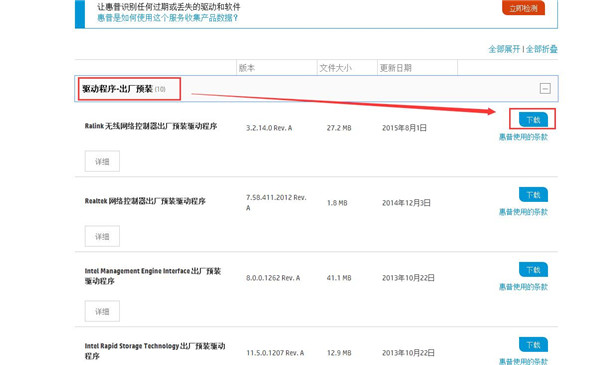
Task: Click file size 12.9 MB
Action: pos(339,353)
